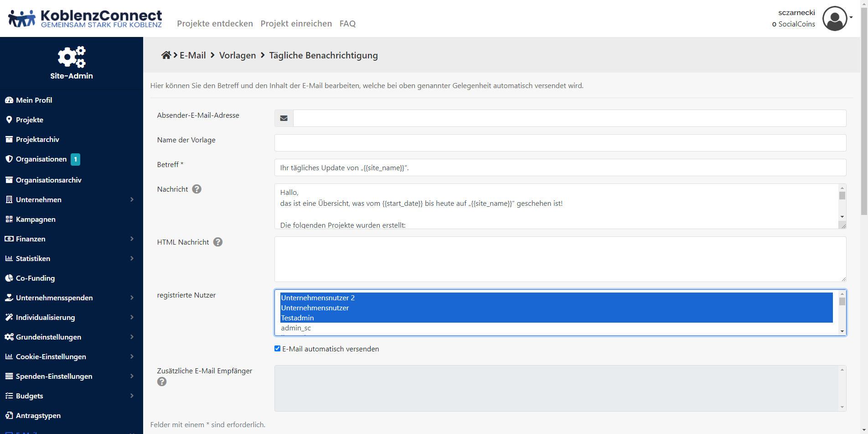The height and width of the screenshot is (434, 868).
Task: Open help tooltip beside HTML Nachricht
Action: pos(218,242)
